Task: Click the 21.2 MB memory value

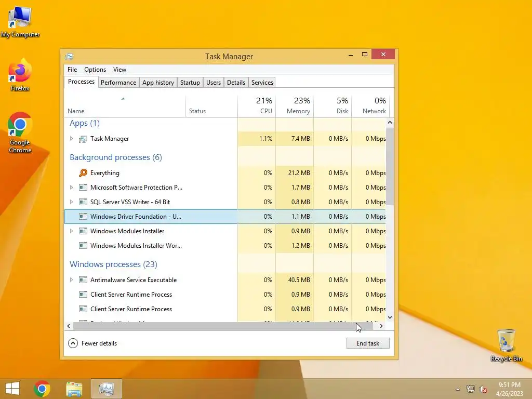Action: click(299, 173)
